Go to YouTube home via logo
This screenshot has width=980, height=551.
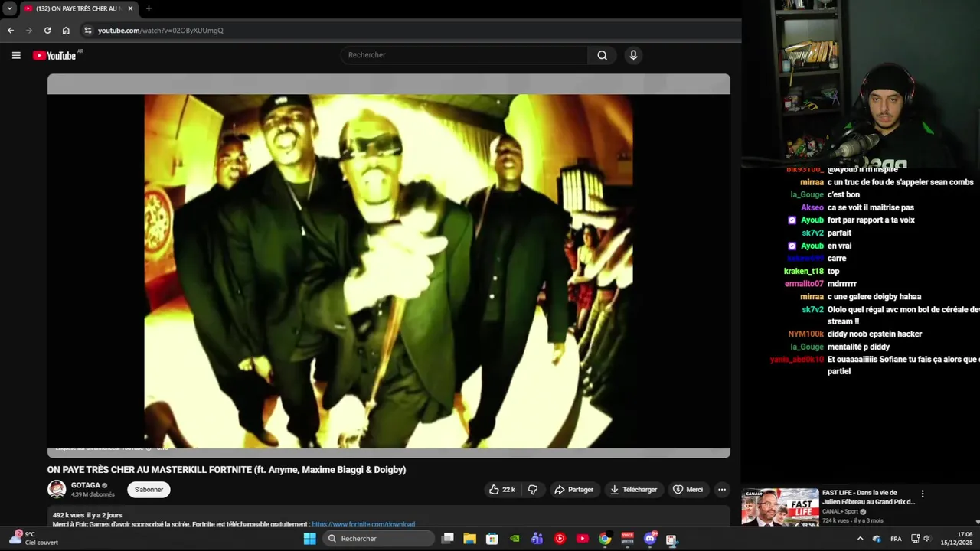(x=54, y=55)
